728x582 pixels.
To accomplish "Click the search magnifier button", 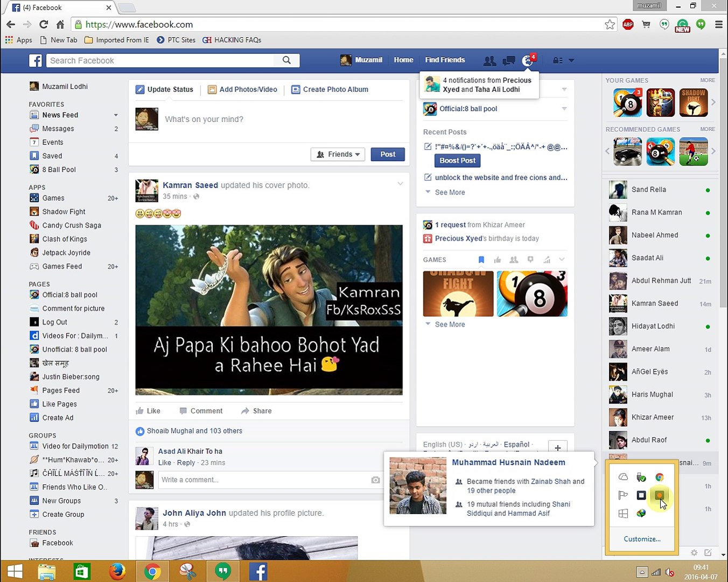I will click(x=287, y=60).
